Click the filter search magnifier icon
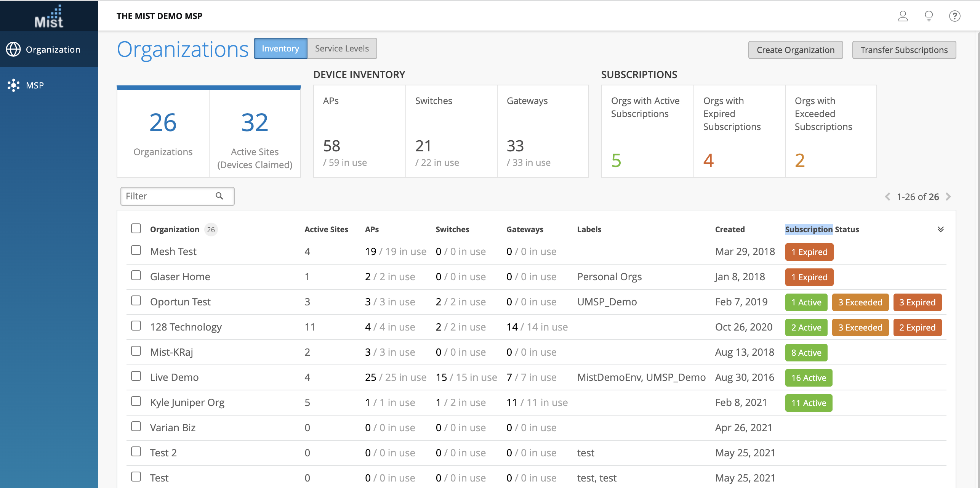The image size is (980, 488). click(x=219, y=196)
